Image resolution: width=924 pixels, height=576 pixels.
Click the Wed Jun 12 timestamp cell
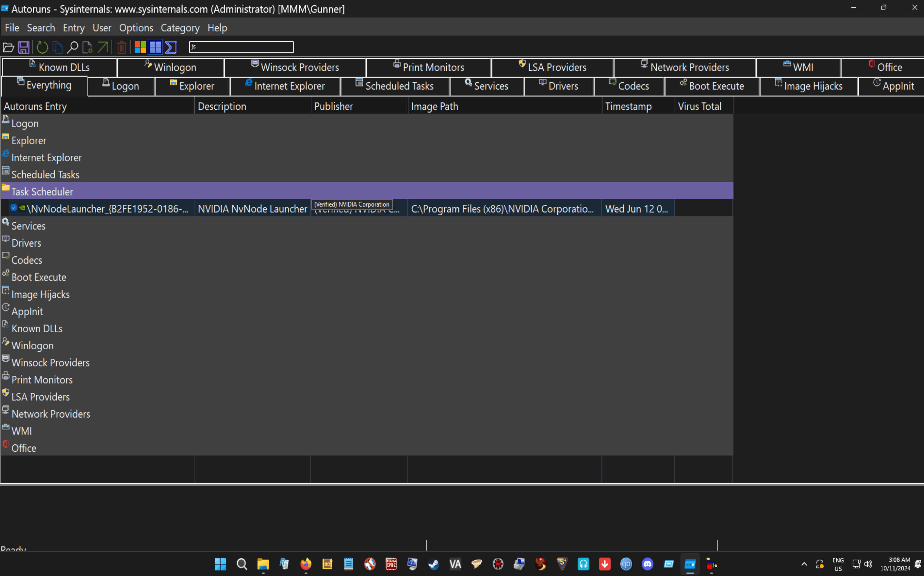coord(638,209)
